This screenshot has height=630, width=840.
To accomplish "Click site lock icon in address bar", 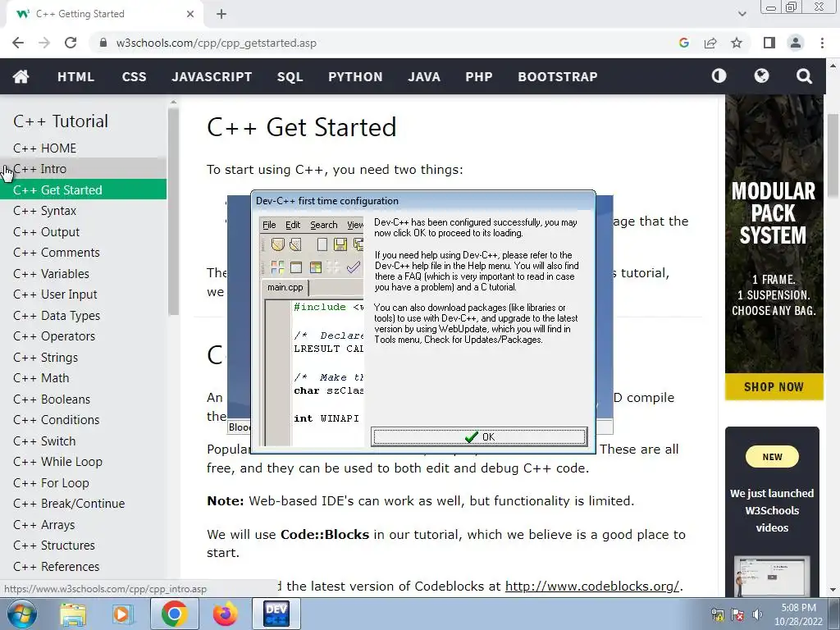I will point(103,43).
